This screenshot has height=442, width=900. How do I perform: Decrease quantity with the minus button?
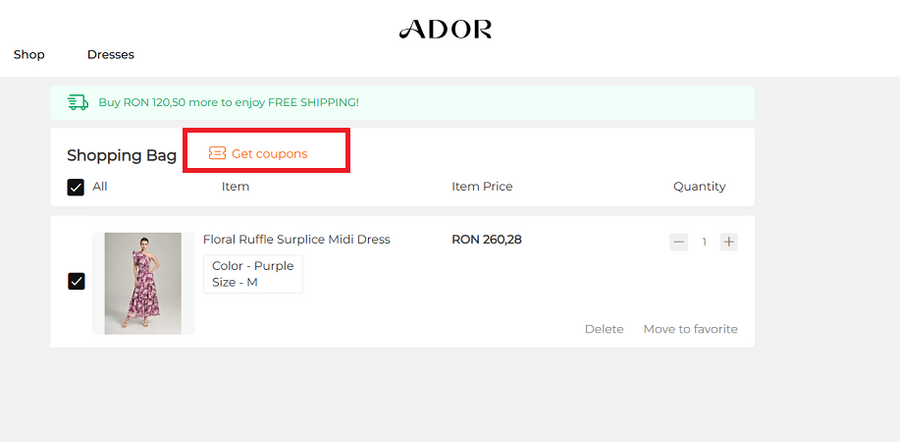[x=679, y=241]
